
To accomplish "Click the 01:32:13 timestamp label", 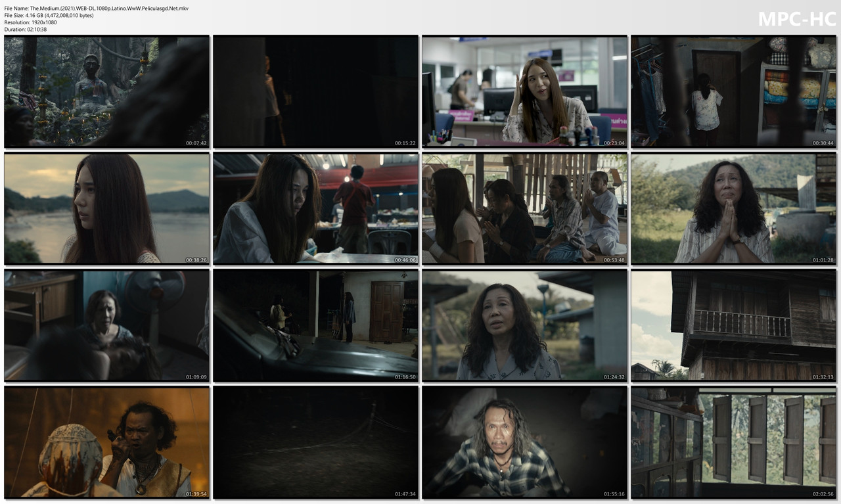I will 823,377.
